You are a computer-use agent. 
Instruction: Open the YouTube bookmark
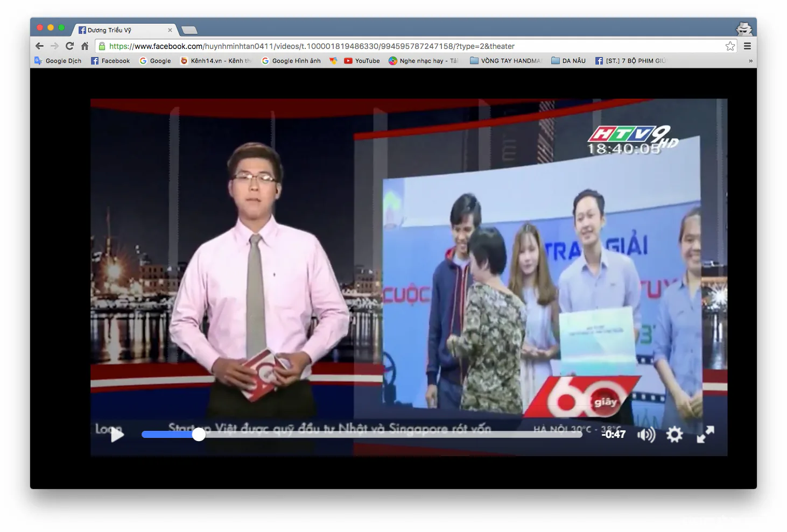(362, 61)
